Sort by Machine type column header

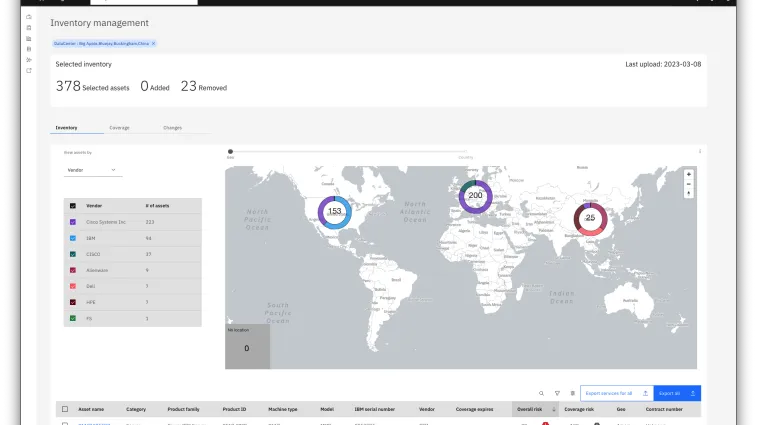point(282,409)
